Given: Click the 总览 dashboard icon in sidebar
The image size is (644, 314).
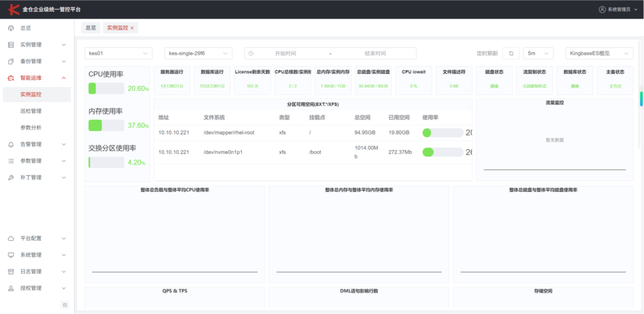Looking at the screenshot, I should point(11,29).
